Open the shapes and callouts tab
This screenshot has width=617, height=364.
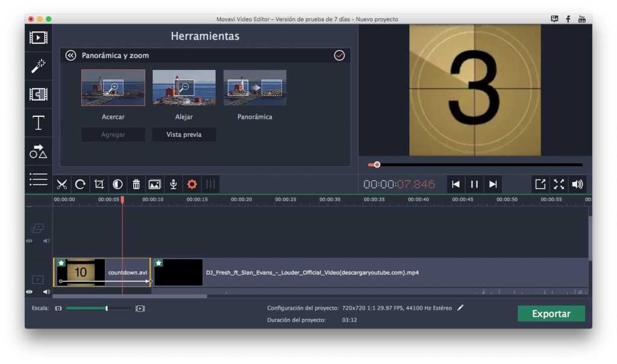coord(38,151)
